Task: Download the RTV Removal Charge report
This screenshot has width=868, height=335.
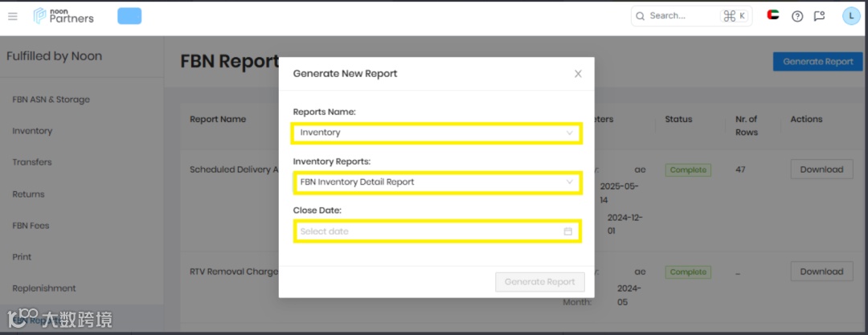Action: (821, 272)
